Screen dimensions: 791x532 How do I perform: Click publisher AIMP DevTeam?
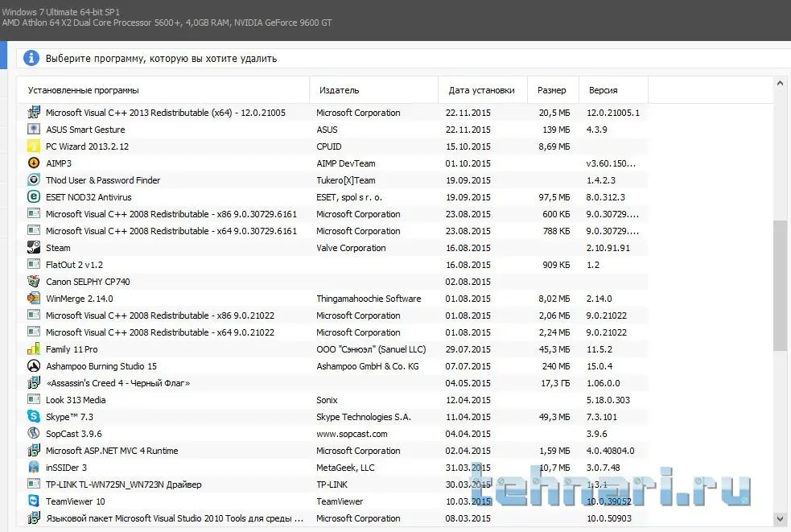(346, 163)
